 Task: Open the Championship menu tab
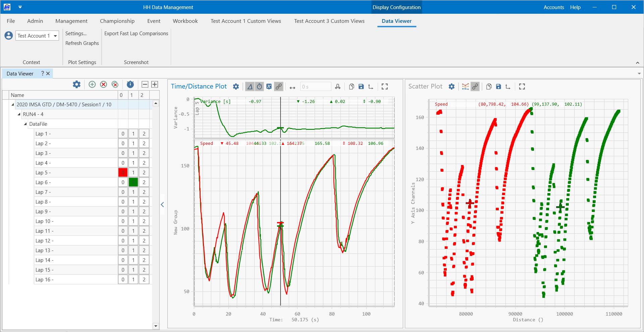[117, 21]
